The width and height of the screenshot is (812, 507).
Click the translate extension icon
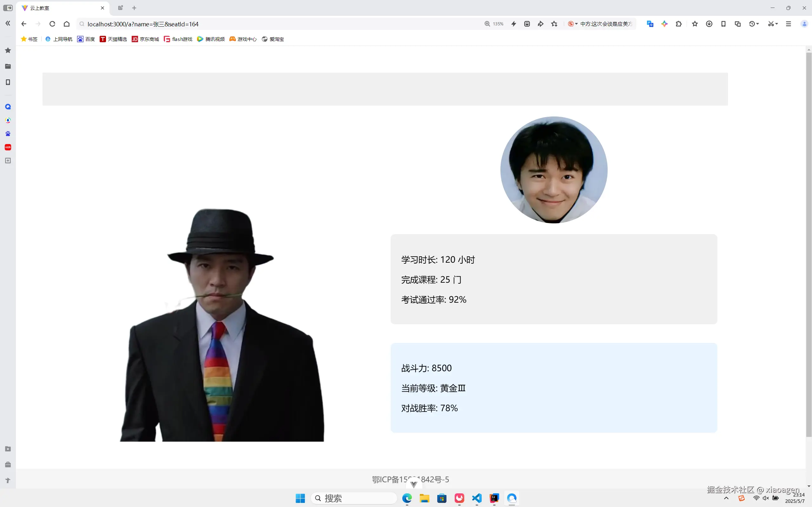coord(650,24)
